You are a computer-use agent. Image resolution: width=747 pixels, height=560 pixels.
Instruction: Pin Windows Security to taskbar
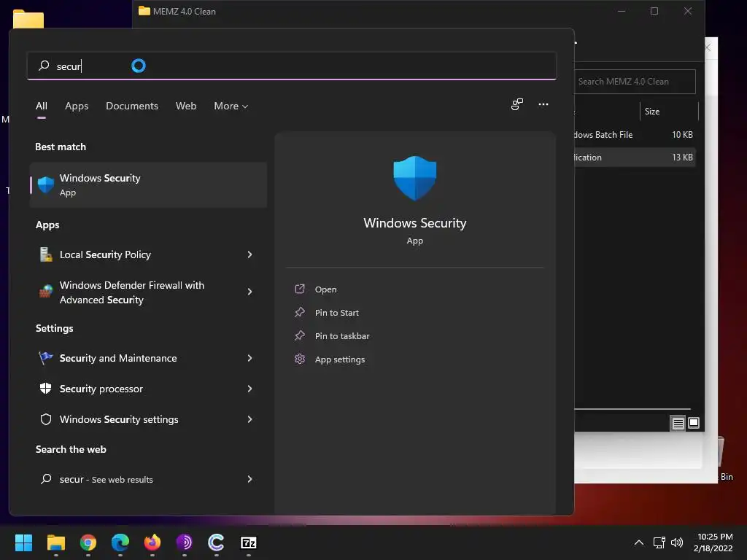click(x=342, y=336)
